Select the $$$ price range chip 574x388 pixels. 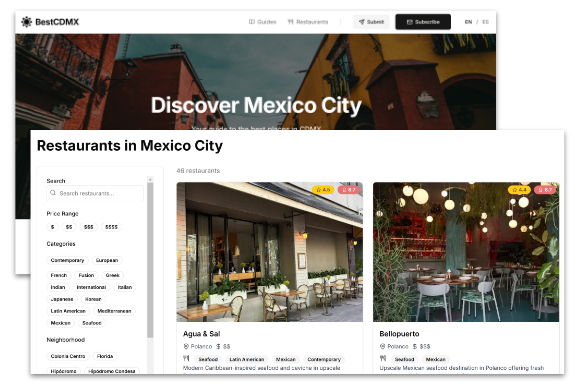pos(89,227)
